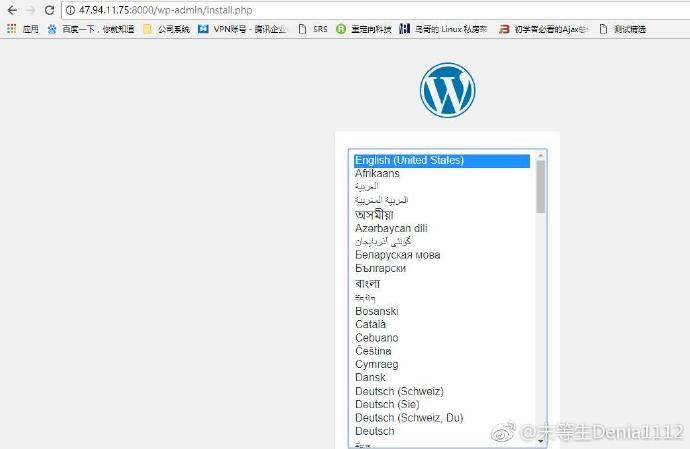Select Català language

[x=442, y=324]
